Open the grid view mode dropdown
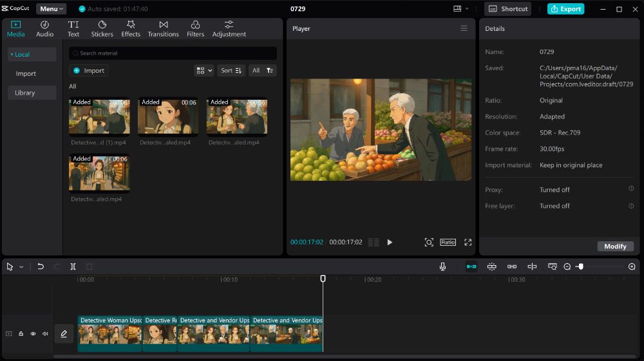The height and width of the screenshot is (361, 644). pyautogui.click(x=204, y=71)
